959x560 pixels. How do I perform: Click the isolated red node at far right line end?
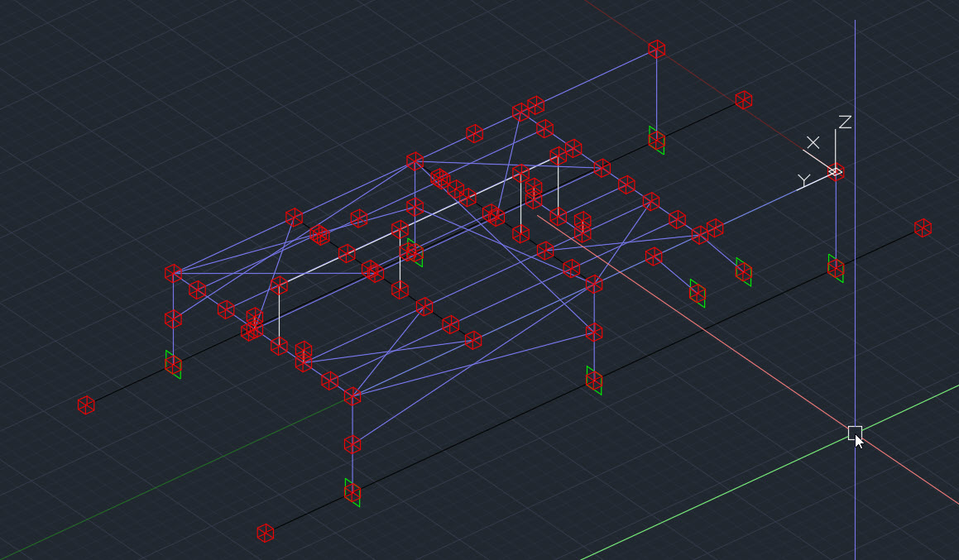(x=923, y=227)
